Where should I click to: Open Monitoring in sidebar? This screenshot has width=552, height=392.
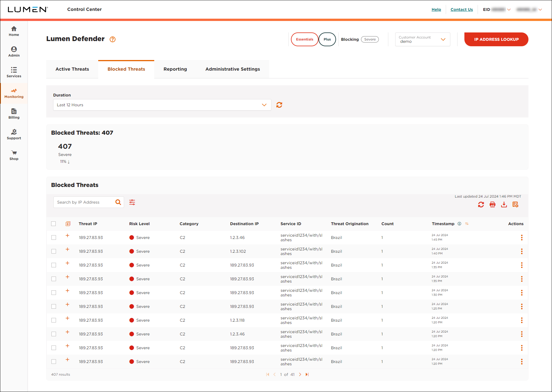pyautogui.click(x=14, y=93)
